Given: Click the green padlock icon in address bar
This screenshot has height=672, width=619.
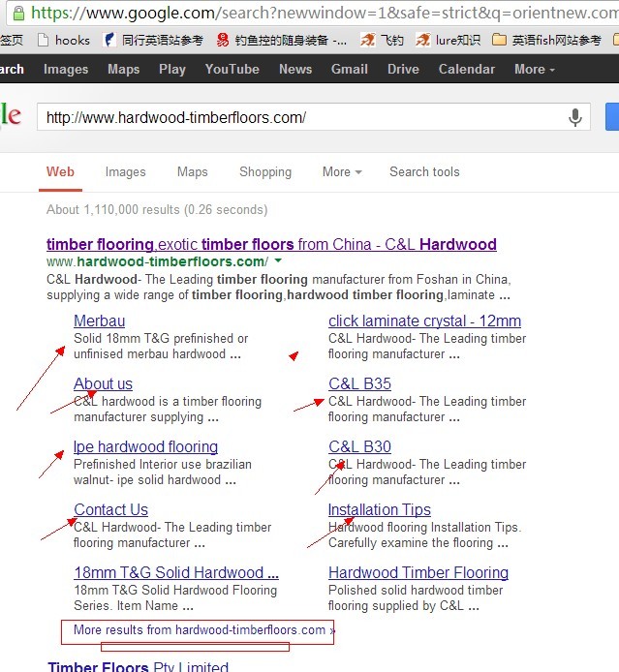Looking at the screenshot, I should 18,13.
